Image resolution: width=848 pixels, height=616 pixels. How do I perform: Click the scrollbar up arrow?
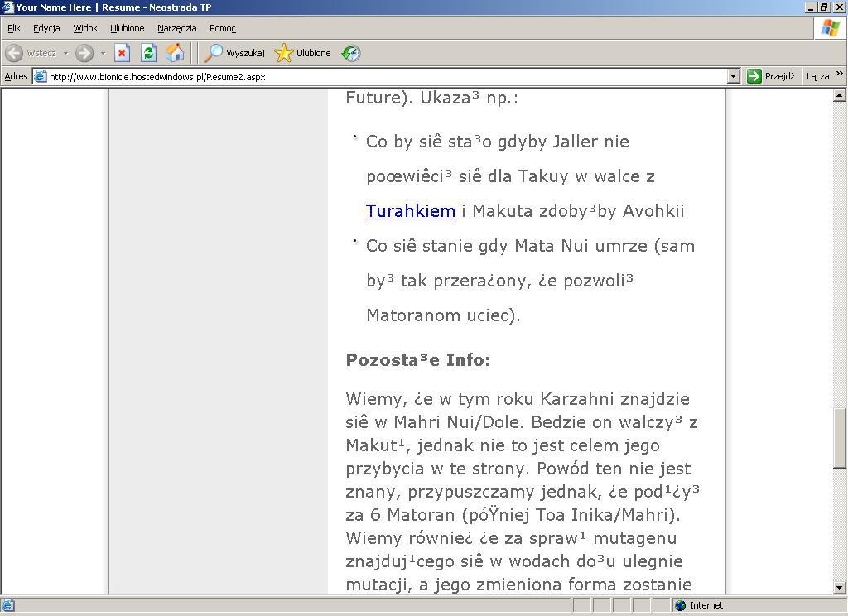(840, 96)
